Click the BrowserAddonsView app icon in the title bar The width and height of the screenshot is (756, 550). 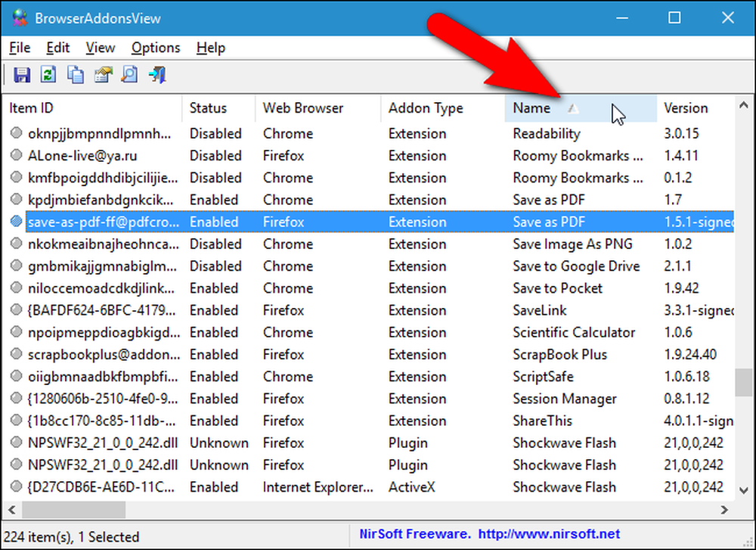[20, 18]
